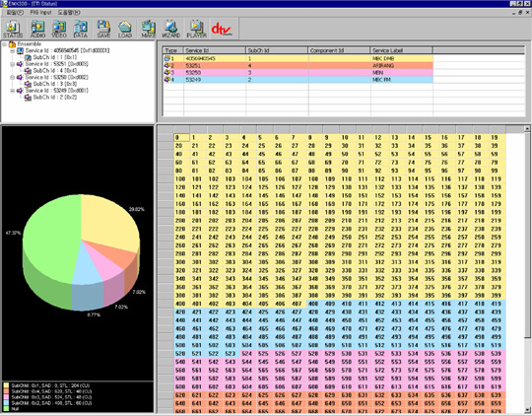Click the CU grid scroll-down arrow
532x416 pixels.
[527, 409]
